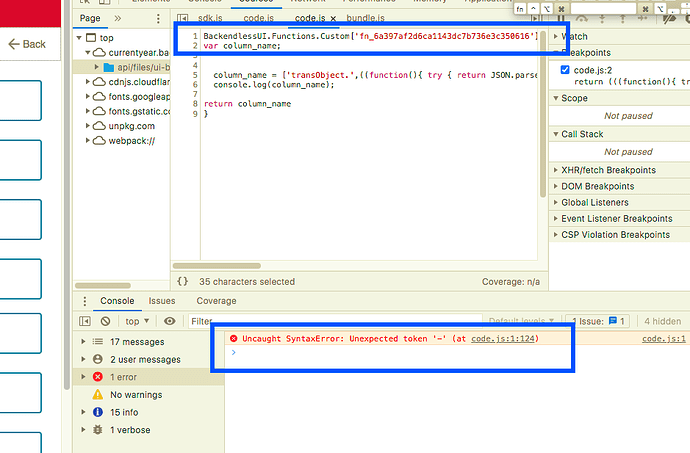Show more navigator tabs chevron
690x453 pixels.
tap(117, 18)
